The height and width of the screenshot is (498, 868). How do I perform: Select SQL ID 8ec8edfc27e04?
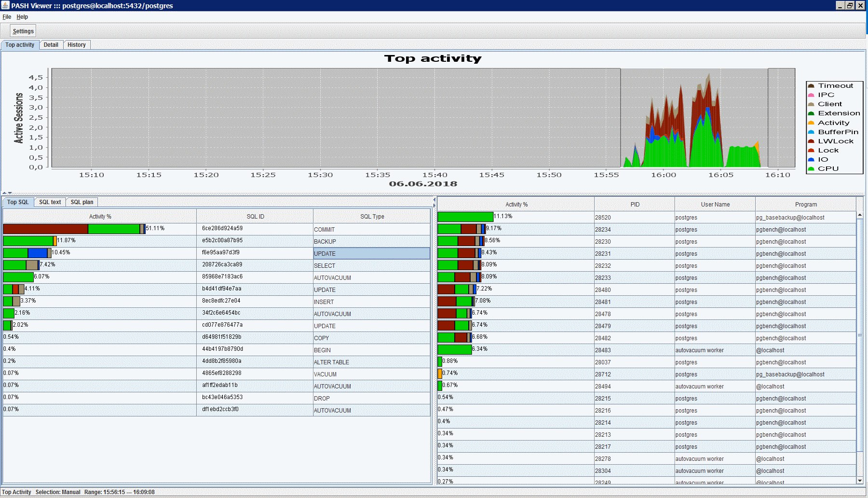(x=221, y=301)
